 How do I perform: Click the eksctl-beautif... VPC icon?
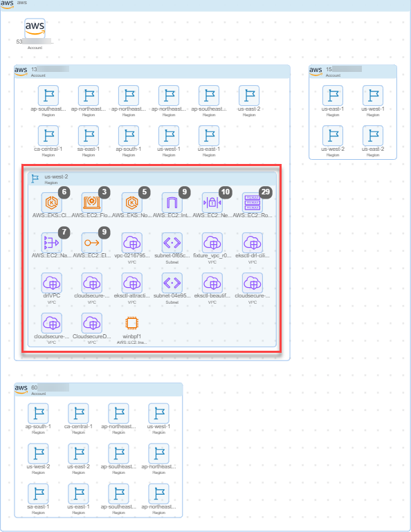pos(212,283)
